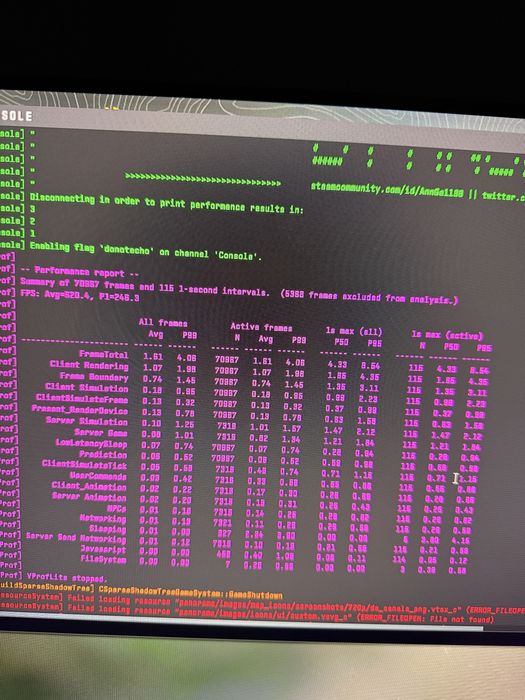Click the 'Active frames' column group header
This screenshot has width=525, height=700.
(x=261, y=327)
